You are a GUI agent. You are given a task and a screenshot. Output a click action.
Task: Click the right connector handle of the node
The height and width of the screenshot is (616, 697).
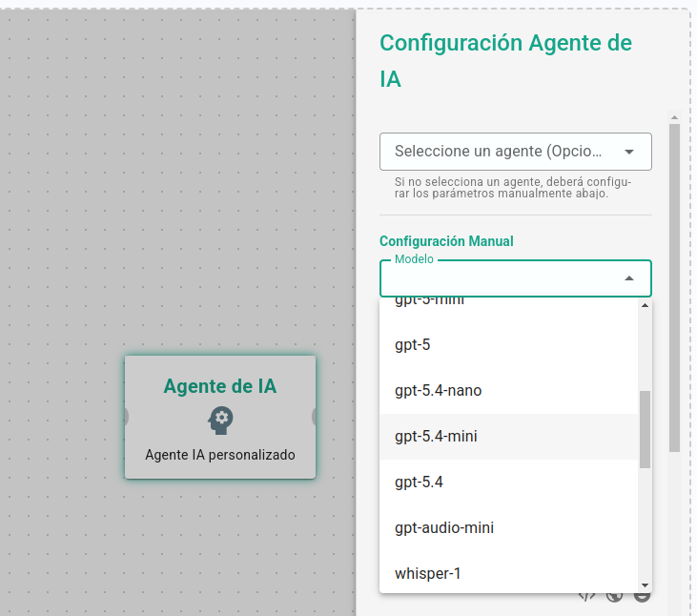point(315,417)
